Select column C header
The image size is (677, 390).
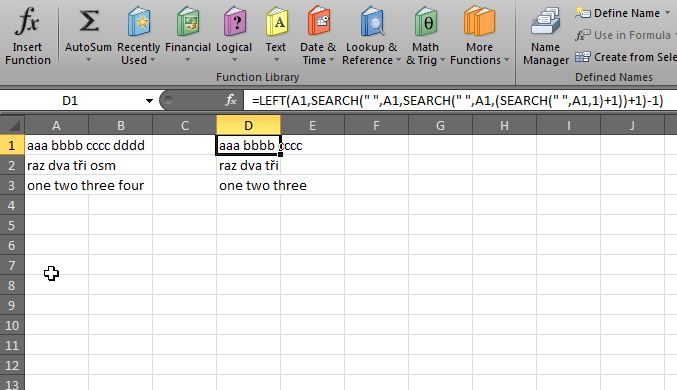point(184,125)
